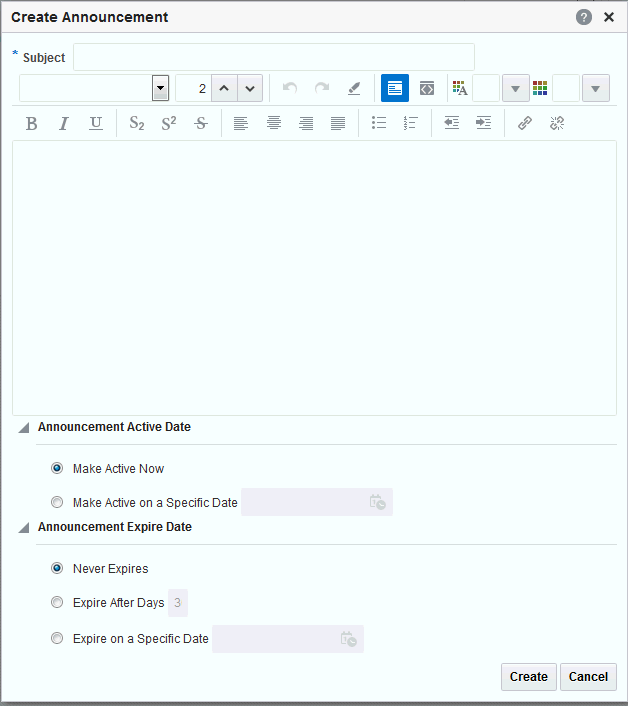Viewport: 628px width, 706px height.
Task: Undo the last edit
Action: pyautogui.click(x=290, y=88)
